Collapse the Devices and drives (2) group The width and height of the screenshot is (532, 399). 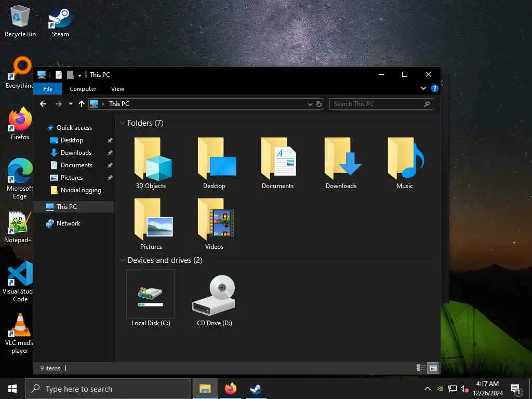pyautogui.click(x=122, y=260)
